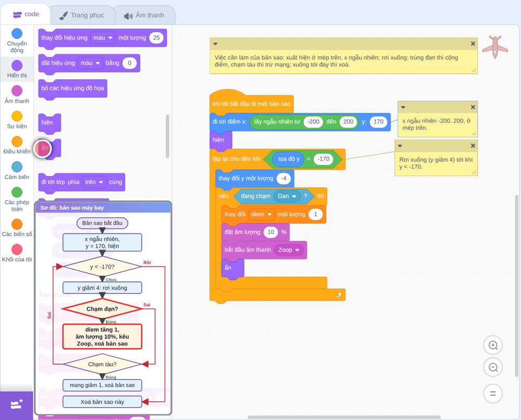This screenshot has width=521, height=420.
Task: Click the block palette vertical scrollbar
Action: click(167, 136)
